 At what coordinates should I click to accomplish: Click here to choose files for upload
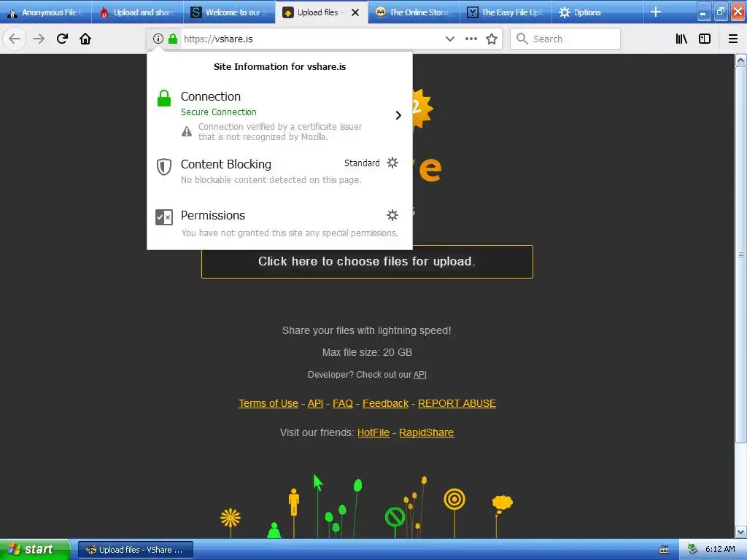[367, 262]
